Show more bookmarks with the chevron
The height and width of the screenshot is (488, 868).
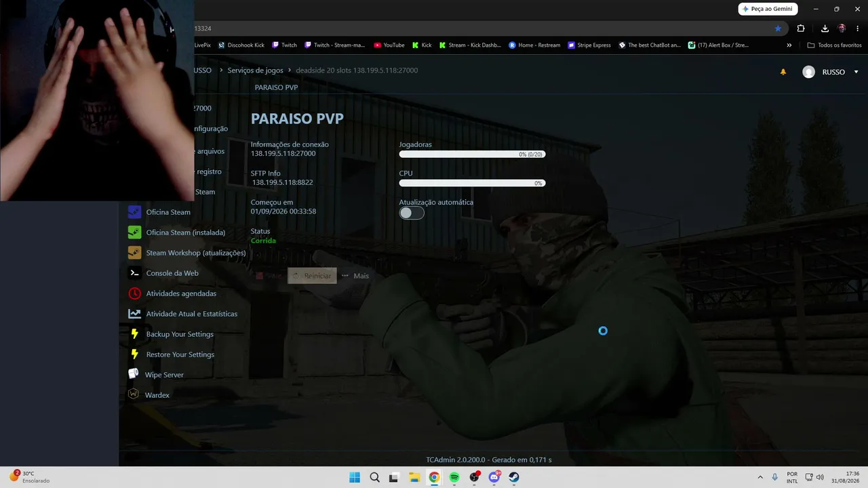point(789,45)
